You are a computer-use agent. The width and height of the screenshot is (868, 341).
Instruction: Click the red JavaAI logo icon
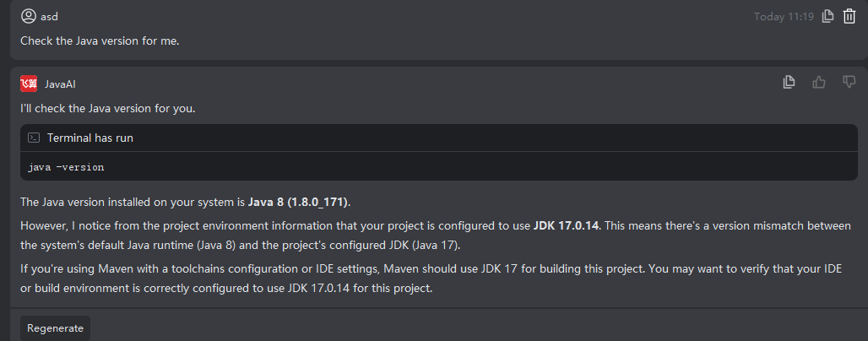pyautogui.click(x=29, y=84)
